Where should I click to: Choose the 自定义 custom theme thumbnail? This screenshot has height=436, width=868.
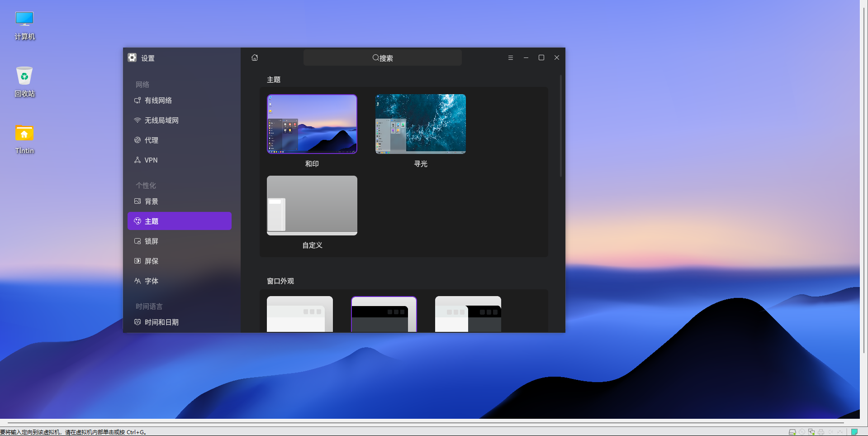tap(312, 205)
